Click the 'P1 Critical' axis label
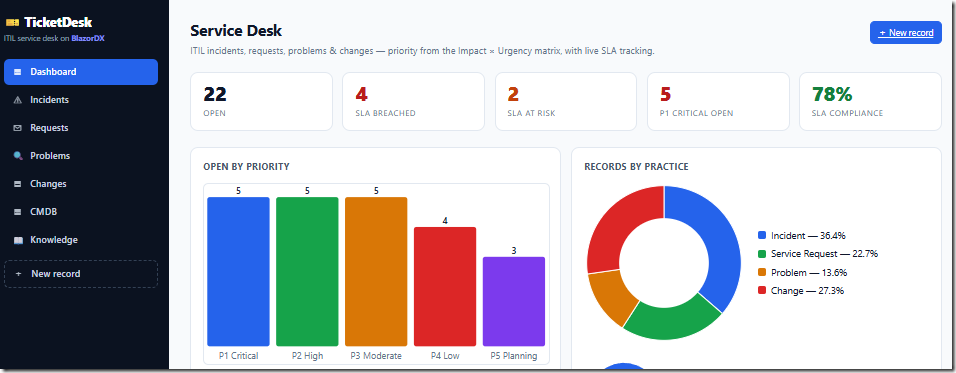The width and height of the screenshot is (956, 373). pos(238,356)
